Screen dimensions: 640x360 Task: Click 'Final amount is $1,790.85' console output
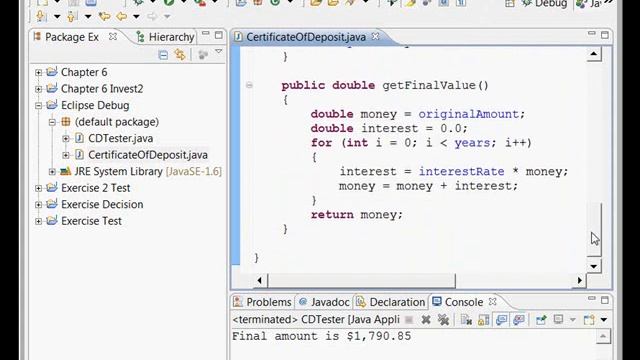(x=322, y=336)
